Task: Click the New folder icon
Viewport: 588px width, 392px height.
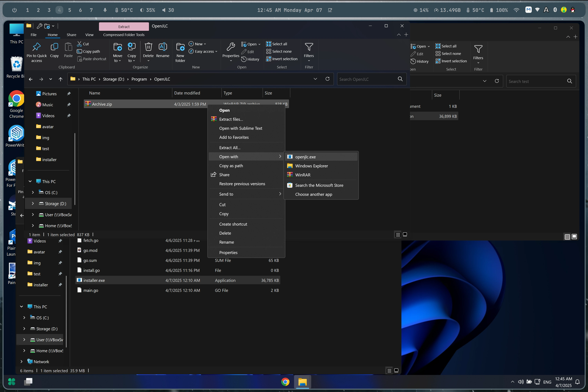Action: pos(180,47)
